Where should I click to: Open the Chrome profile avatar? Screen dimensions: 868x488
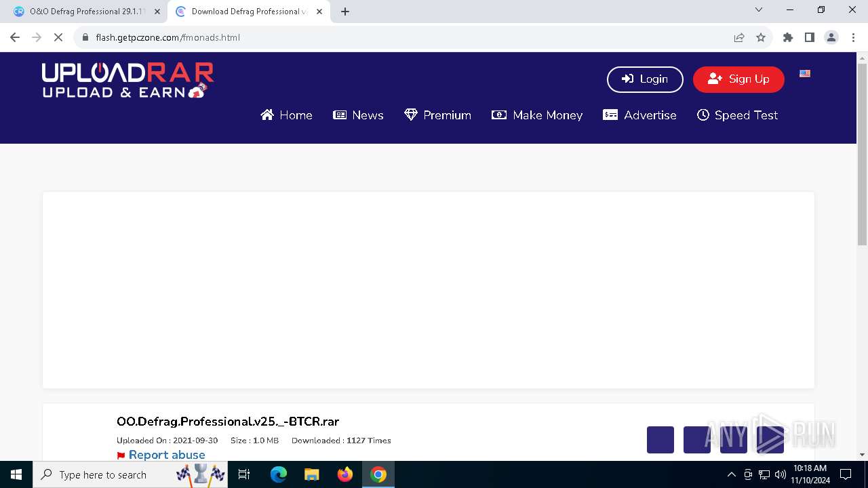(x=831, y=37)
